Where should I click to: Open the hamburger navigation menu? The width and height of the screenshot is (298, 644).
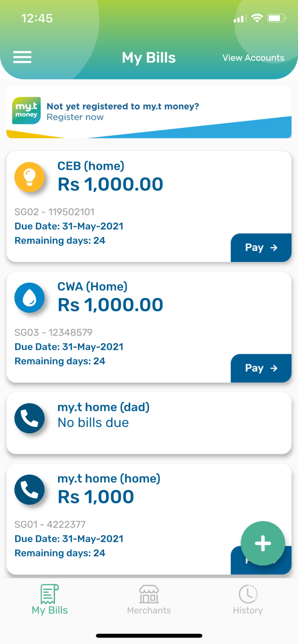pyautogui.click(x=22, y=57)
